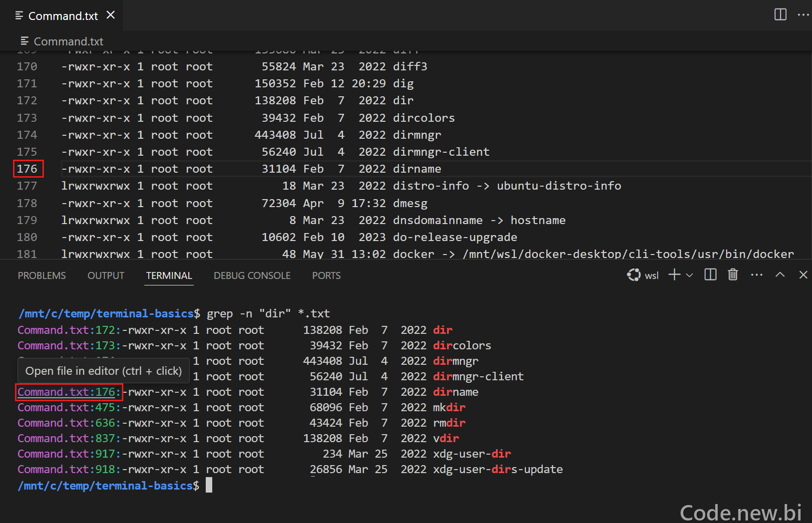Click 'xdg-user-dir' on the Command.txt:917 row
Image resolution: width=812 pixels, height=523 pixels.
472,454
